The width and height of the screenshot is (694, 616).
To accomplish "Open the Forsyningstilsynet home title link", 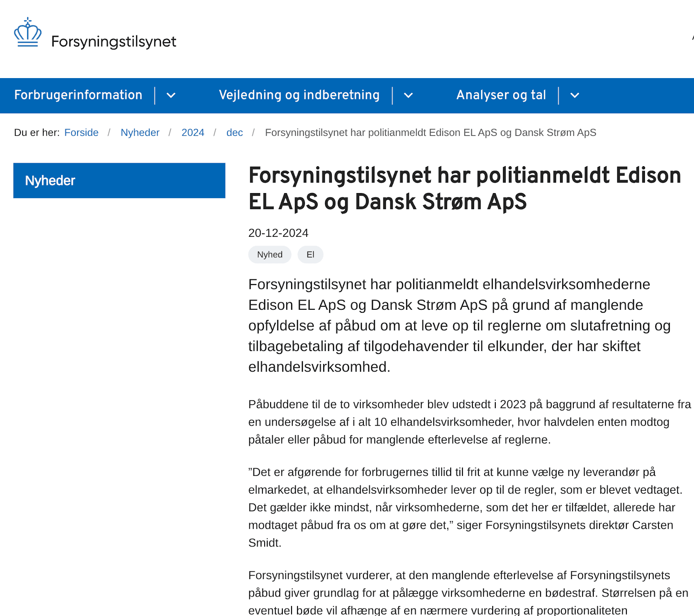I will 114,42.
